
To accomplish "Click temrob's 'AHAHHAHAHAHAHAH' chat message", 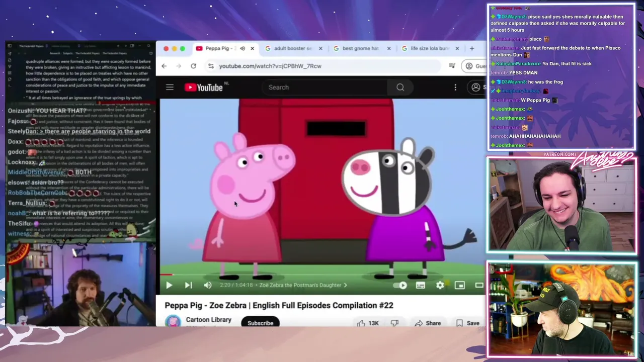I will pos(535,136).
